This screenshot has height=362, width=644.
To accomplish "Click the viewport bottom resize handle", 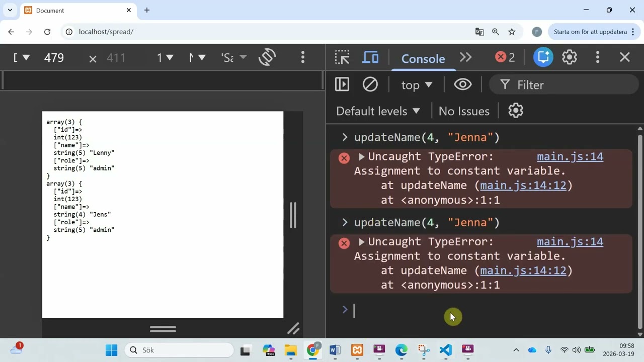I will 163,329.
